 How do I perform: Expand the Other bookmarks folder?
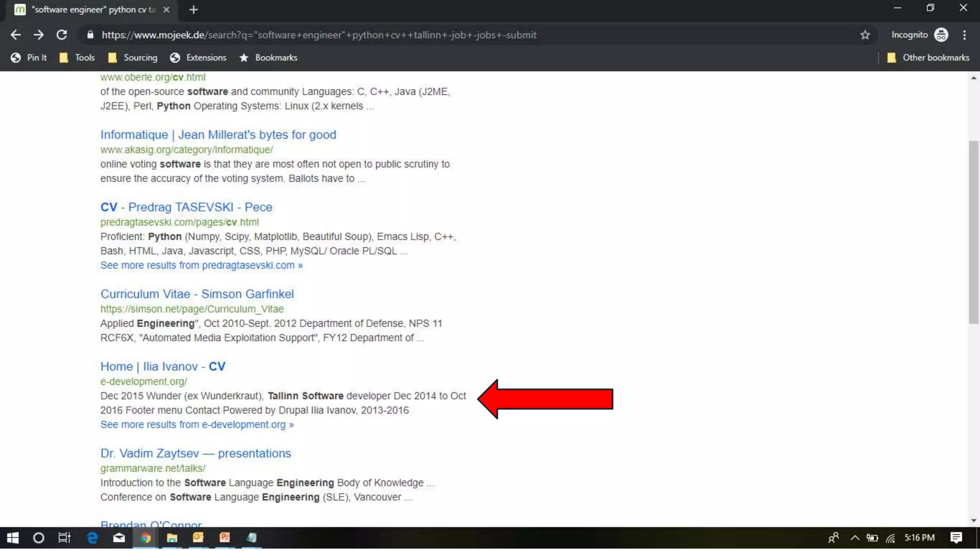928,57
